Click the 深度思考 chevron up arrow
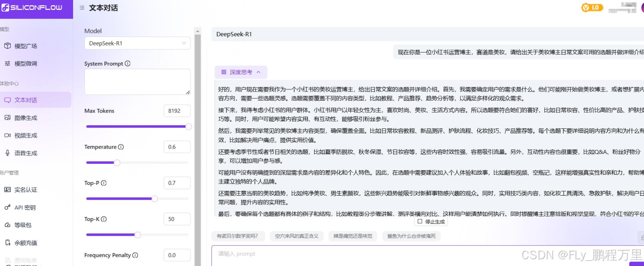 [258, 72]
